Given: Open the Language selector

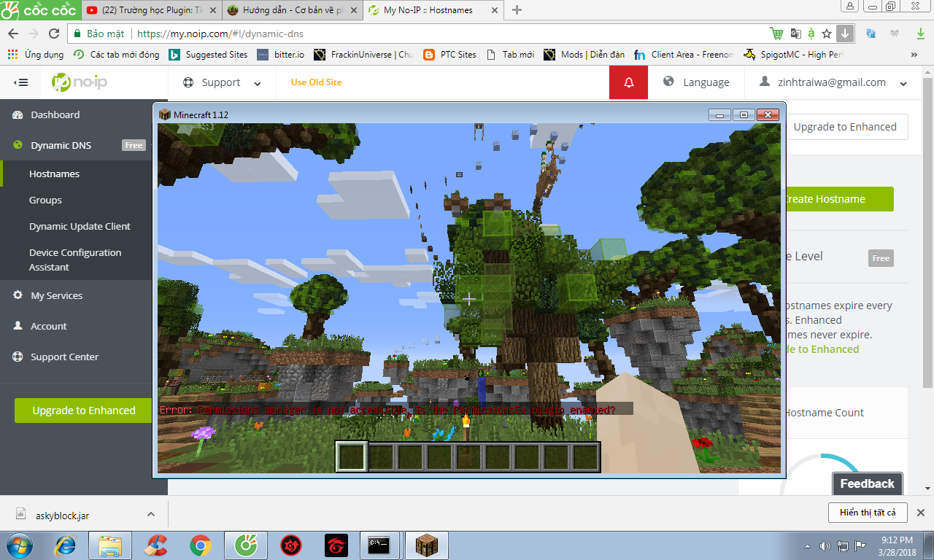Looking at the screenshot, I should [x=696, y=82].
